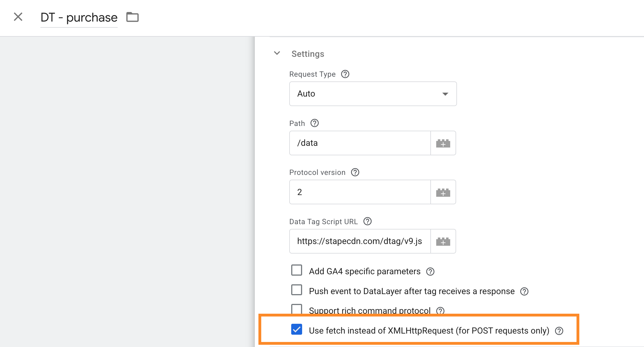Viewport: 644px width, 347px height.
Task: Enable Add GA4 specific parameters checkbox
Action: [297, 270]
